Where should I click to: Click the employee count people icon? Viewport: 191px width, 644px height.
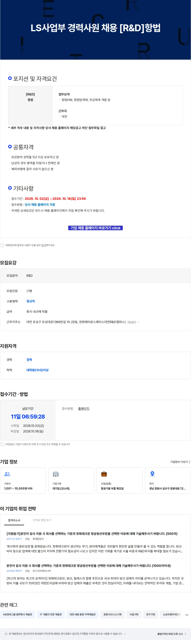8,474
